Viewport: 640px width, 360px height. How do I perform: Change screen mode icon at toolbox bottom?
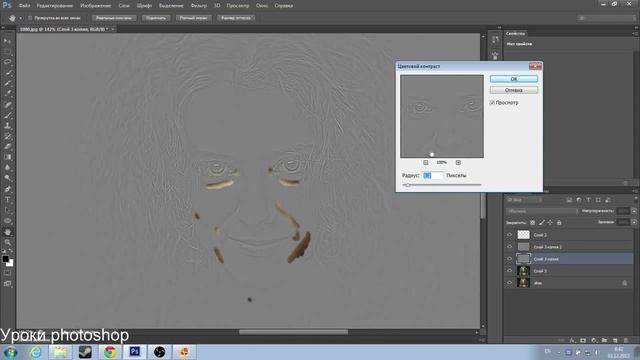pyautogui.click(x=7, y=283)
